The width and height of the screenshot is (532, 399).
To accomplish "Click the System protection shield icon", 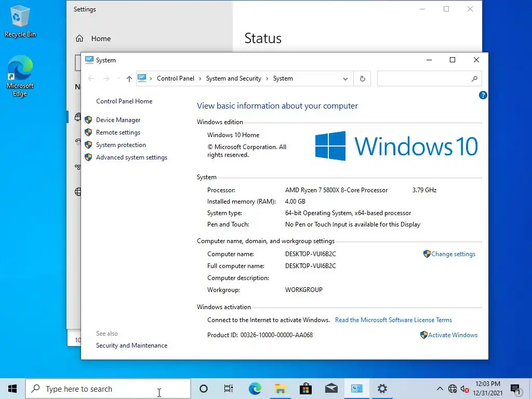I will pos(88,145).
